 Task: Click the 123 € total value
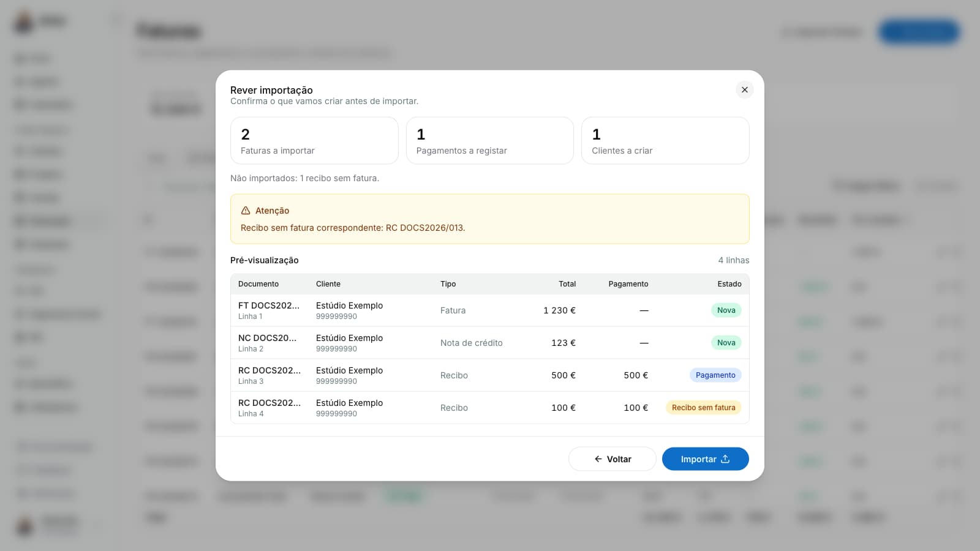coord(563,343)
